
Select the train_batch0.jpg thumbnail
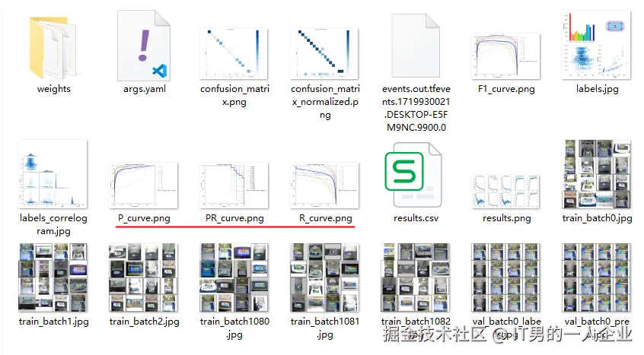(596, 174)
